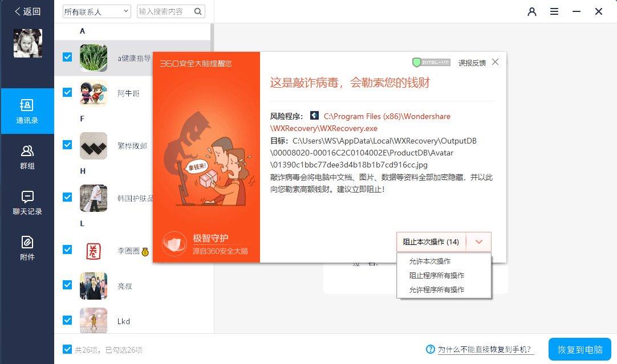The image size is (617, 364).
Task: Choose 允许程序所有操作 from the dropdown
Action: [x=436, y=290]
